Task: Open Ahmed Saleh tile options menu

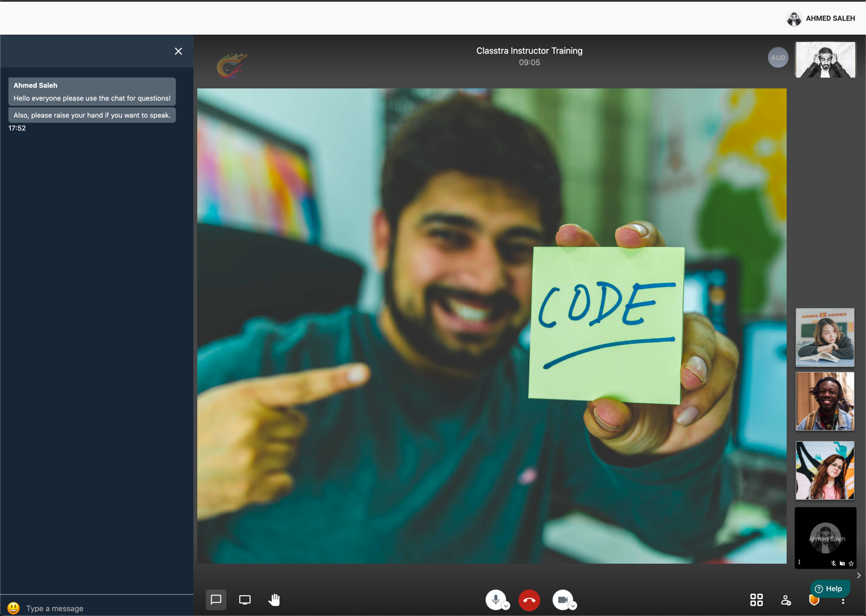Action: click(x=799, y=562)
